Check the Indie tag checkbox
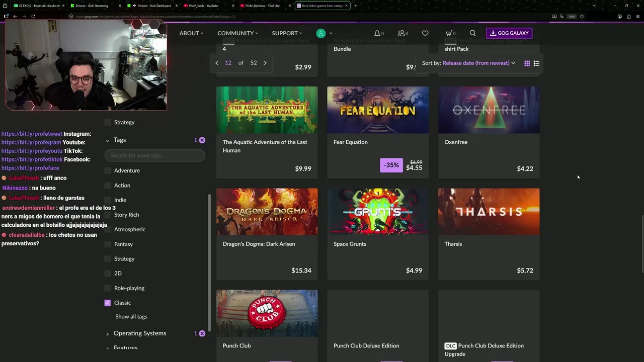 tap(107, 200)
